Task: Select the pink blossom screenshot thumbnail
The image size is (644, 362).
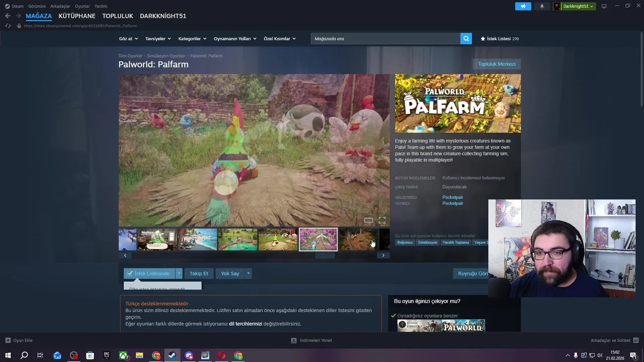Action: click(318, 239)
